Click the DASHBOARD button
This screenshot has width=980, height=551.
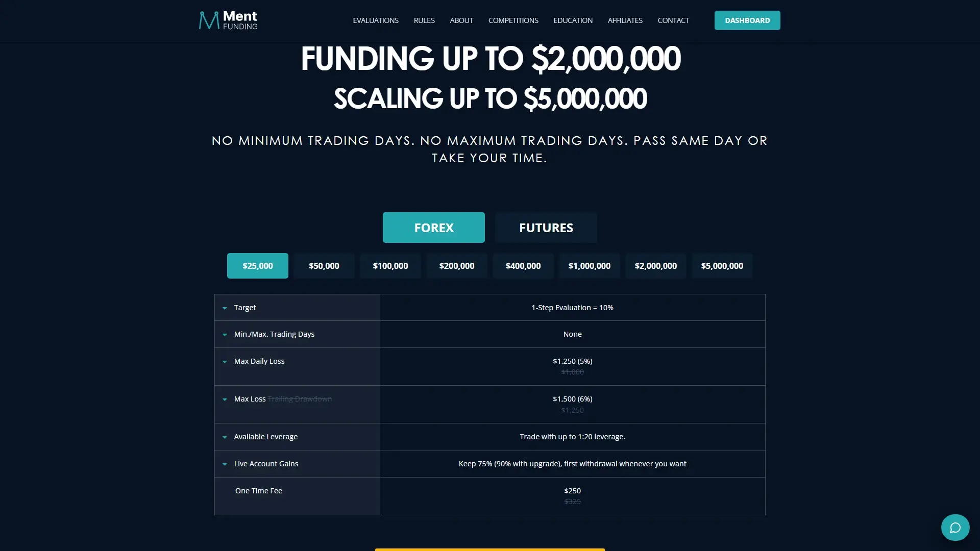tap(747, 20)
